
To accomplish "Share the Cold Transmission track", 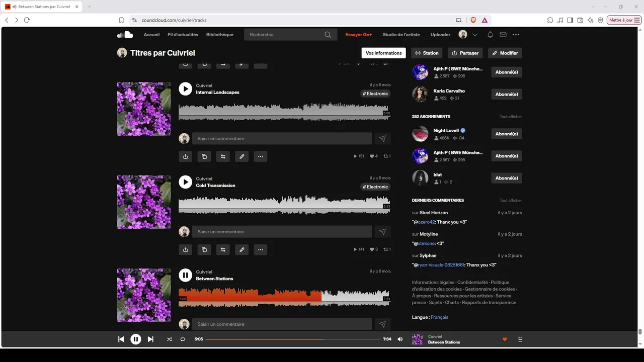I will click(185, 249).
